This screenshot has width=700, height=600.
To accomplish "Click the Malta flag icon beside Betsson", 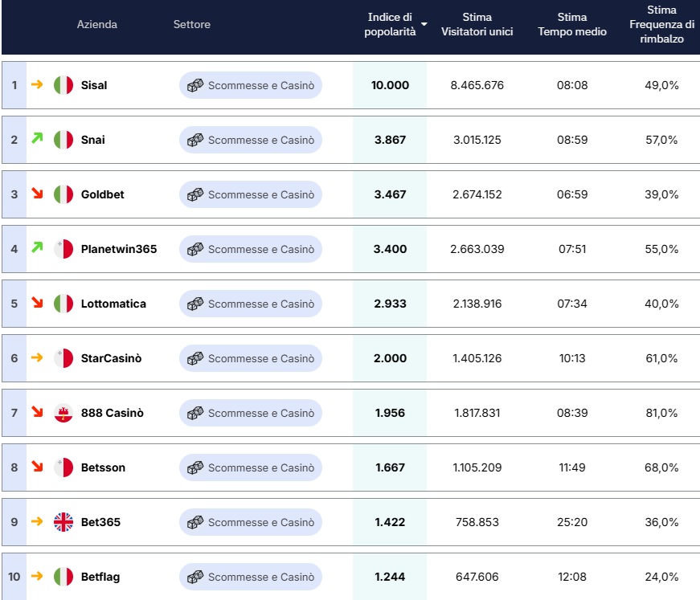I will pos(63,467).
